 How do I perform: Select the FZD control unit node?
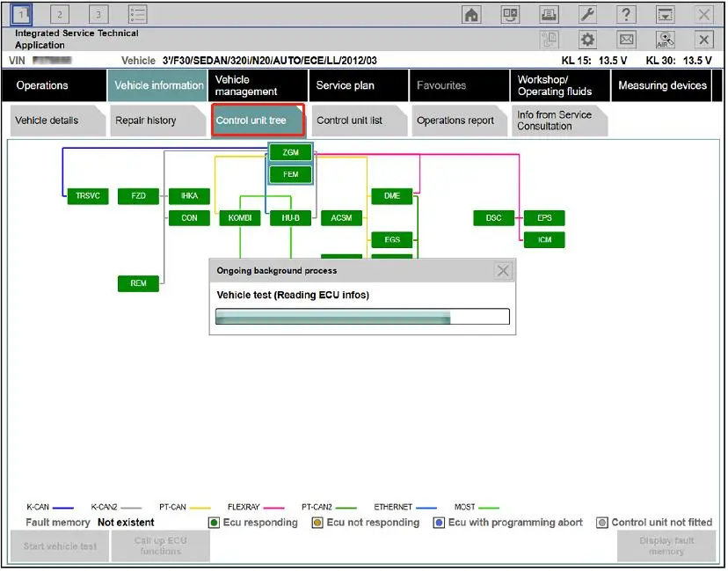[138, 196]
